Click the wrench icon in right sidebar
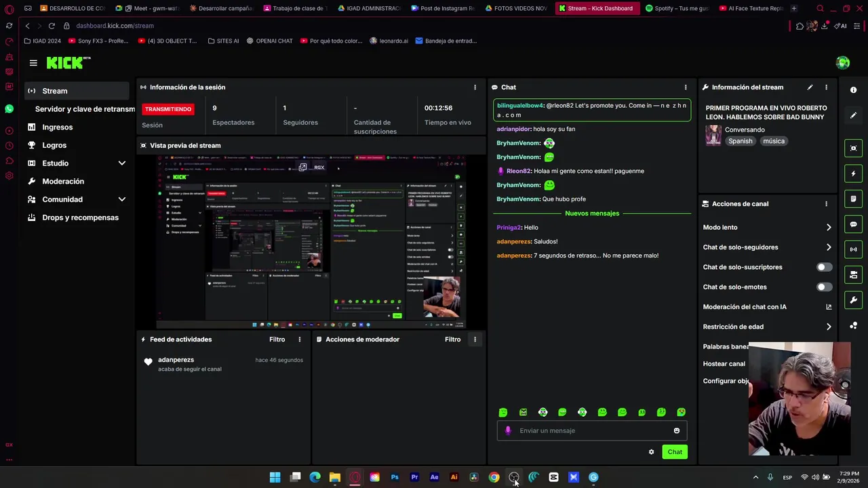 tap(853, 300)
